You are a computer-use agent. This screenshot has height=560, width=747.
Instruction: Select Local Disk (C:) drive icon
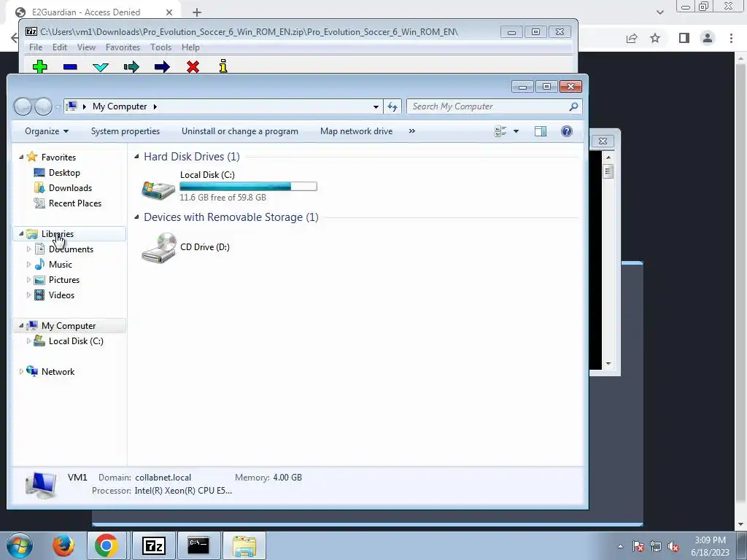pyautogui.click(x=158, y=190)
